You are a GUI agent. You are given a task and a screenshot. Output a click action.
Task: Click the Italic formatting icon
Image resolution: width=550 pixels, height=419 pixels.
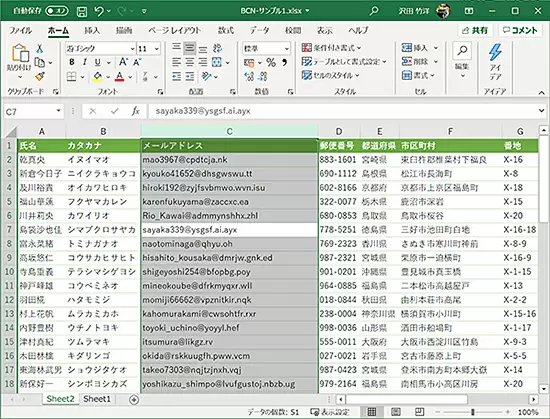85,62
